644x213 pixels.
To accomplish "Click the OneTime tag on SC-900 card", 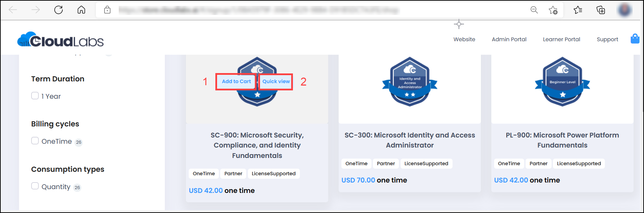I will (204, 174).
